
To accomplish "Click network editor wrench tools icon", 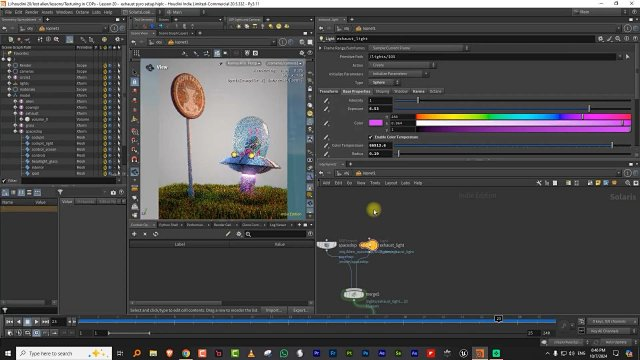I will click(539, 183).
